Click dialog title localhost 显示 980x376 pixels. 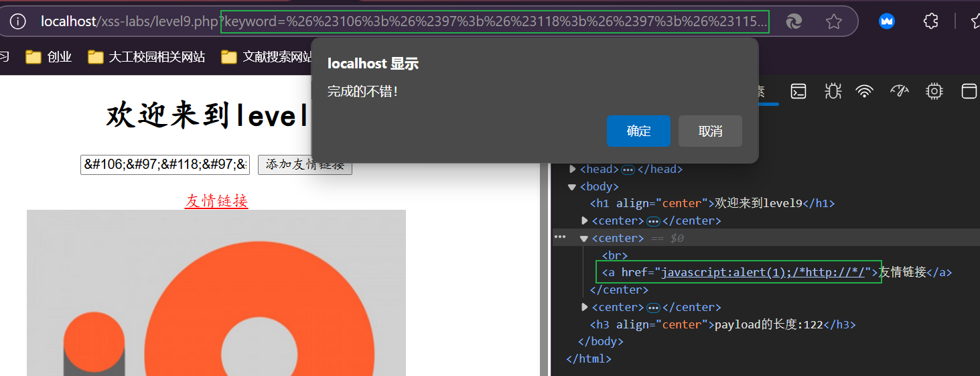coord(373,64)
